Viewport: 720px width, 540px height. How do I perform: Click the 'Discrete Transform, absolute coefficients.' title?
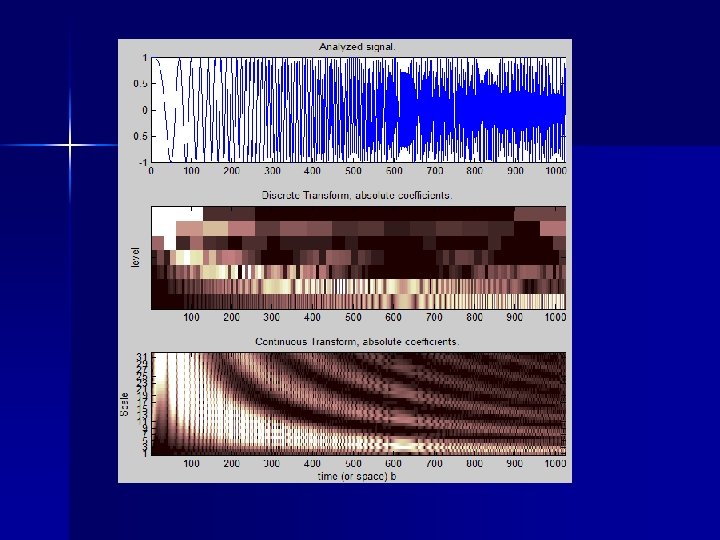357,195
